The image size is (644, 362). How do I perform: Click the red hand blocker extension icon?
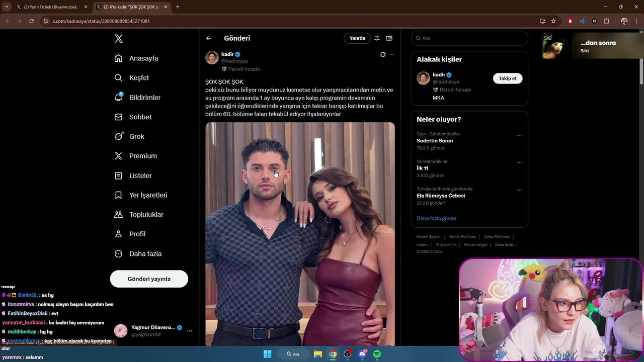(x=570, y=21)
